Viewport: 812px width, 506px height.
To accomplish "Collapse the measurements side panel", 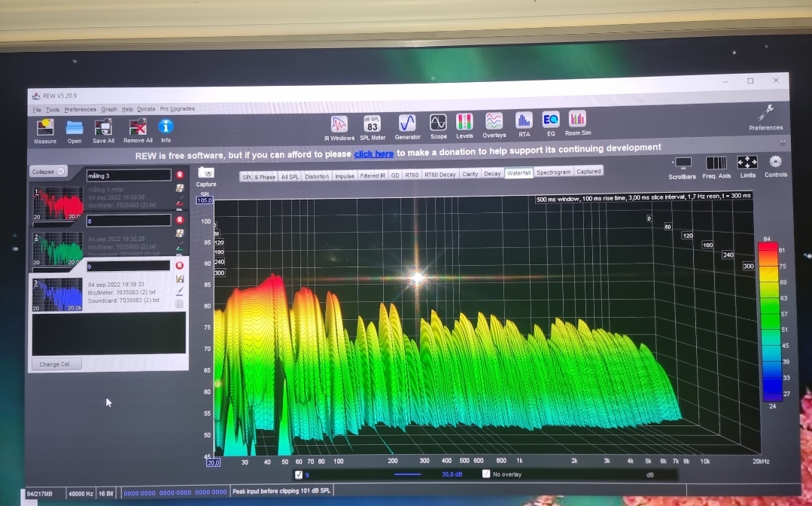I will (x=49, y=172).
